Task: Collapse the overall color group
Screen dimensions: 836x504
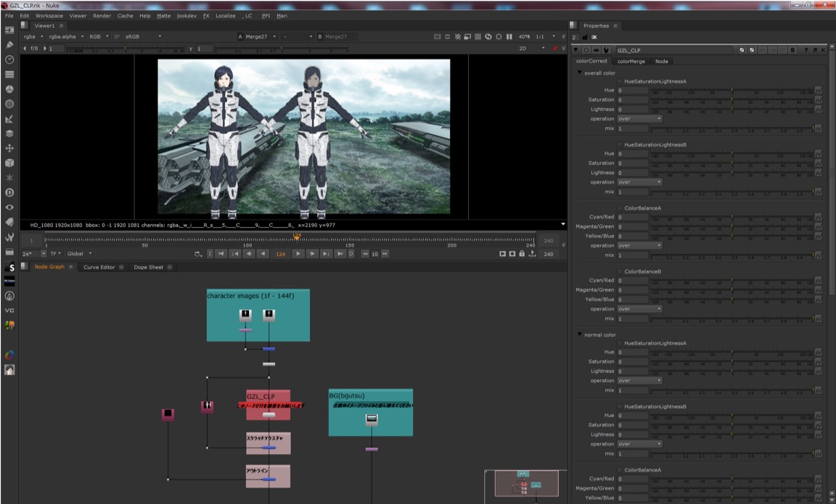Action: (580, 73)
